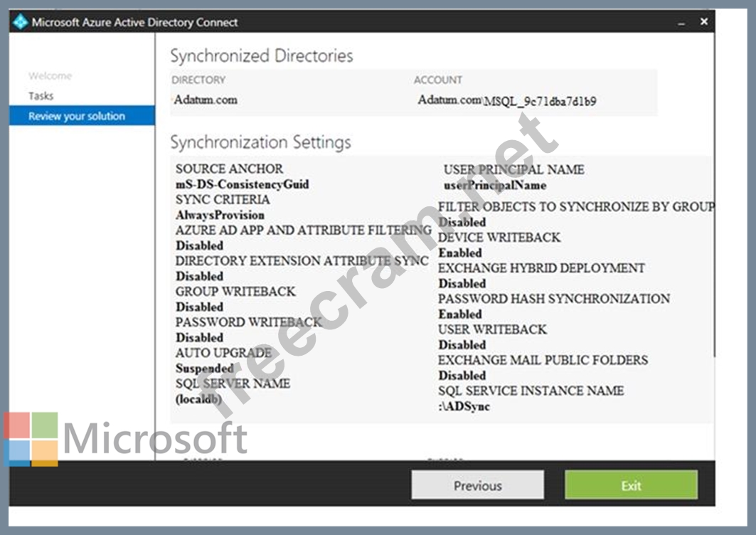Click the AUTO UPGRADE label
This screenshot has width=756, height=535.
223,353
